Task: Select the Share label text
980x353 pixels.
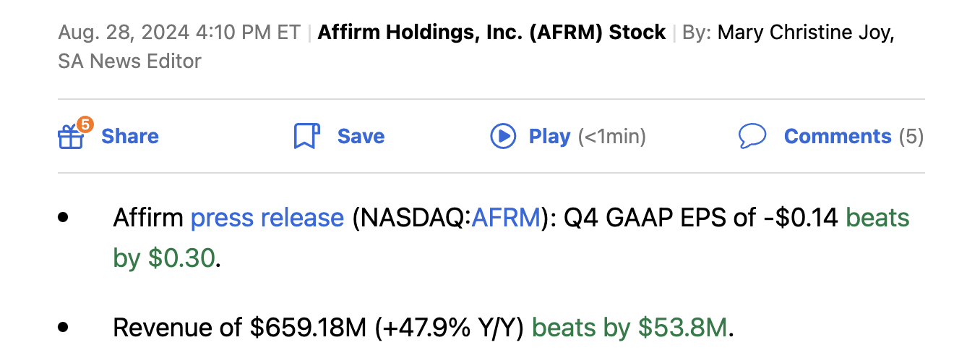Action: [130, 136]
